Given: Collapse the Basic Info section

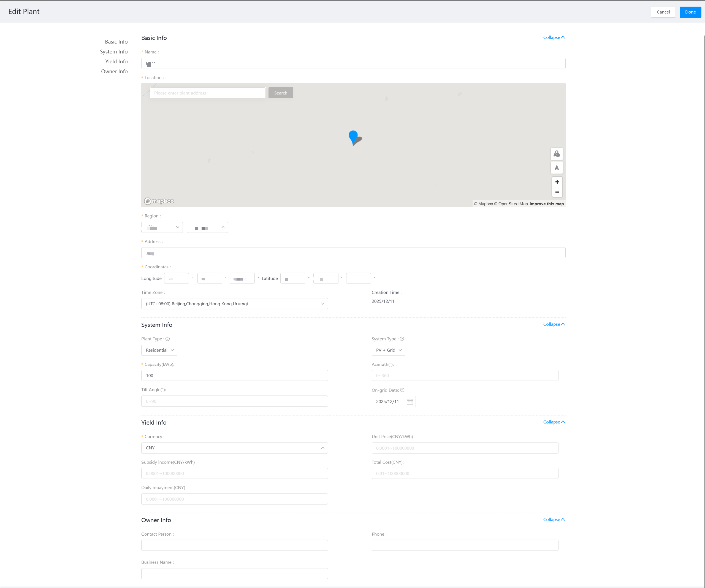Looking at the screenshot, I should pyautogui.click(x=554, y=37).
